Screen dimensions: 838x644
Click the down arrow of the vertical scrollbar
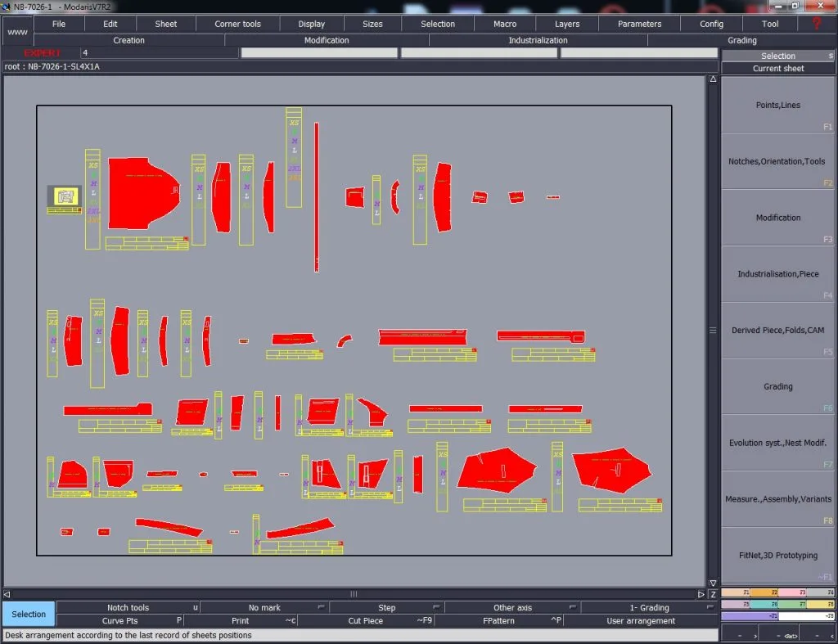pos(713,583)
